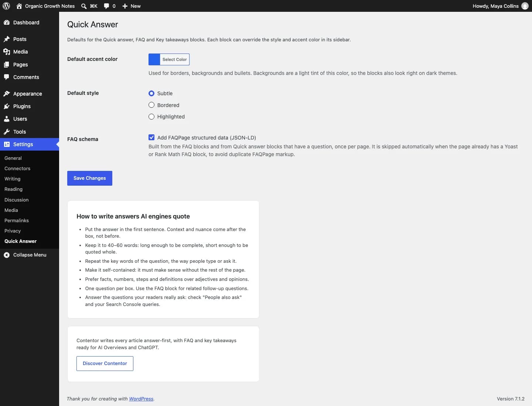Image resolution: width=532 pixels, height=406 pixels.
Task: Click the Quick Answer page heading
Action: tap(93, 24)
